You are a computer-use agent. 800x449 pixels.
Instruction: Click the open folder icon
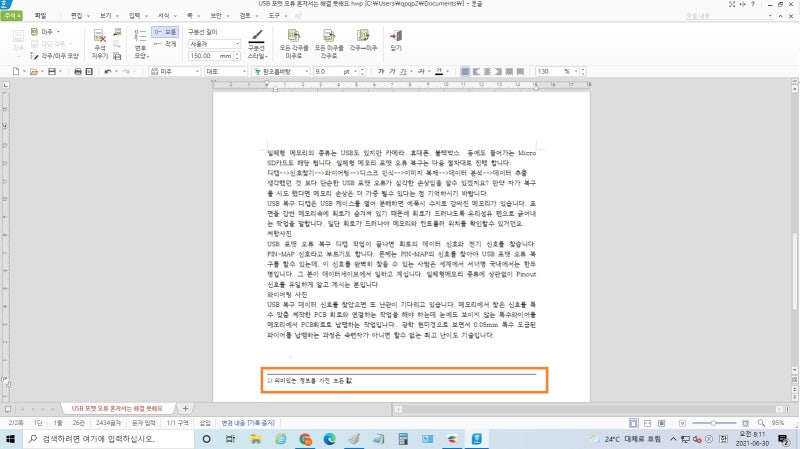34,71
